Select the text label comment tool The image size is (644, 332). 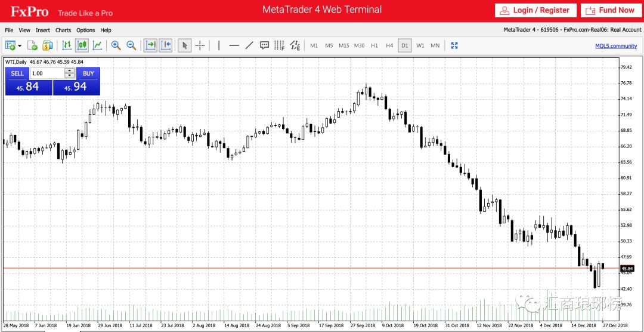(265, 45)
